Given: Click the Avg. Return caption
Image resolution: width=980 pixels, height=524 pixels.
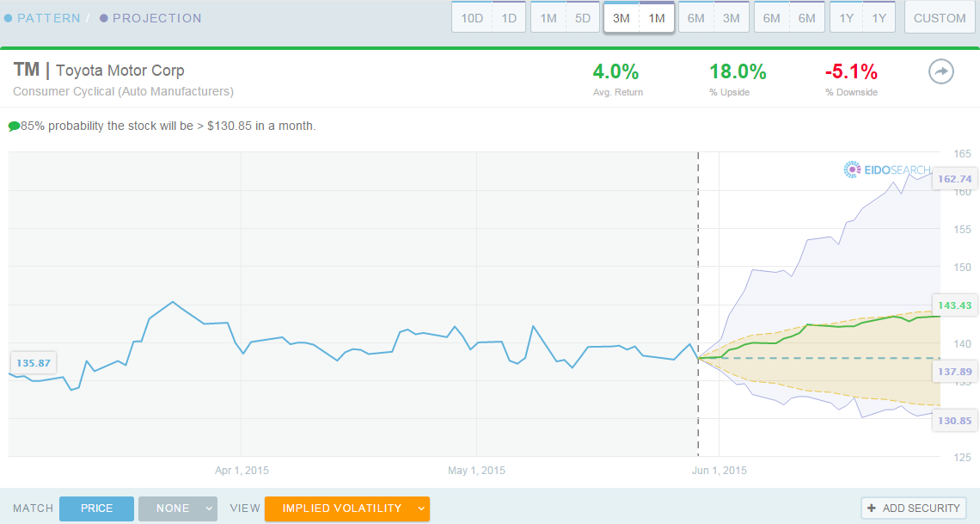Looking at the screenshot, I should (x=617, y=93).
